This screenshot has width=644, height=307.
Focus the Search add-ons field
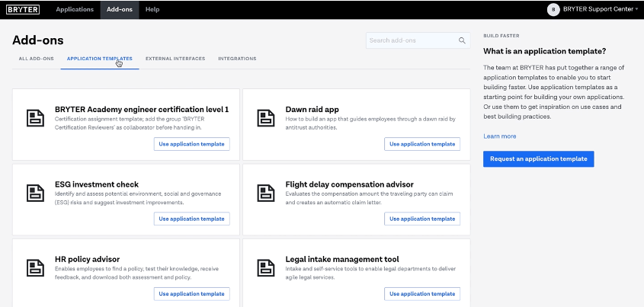[418, 40]
